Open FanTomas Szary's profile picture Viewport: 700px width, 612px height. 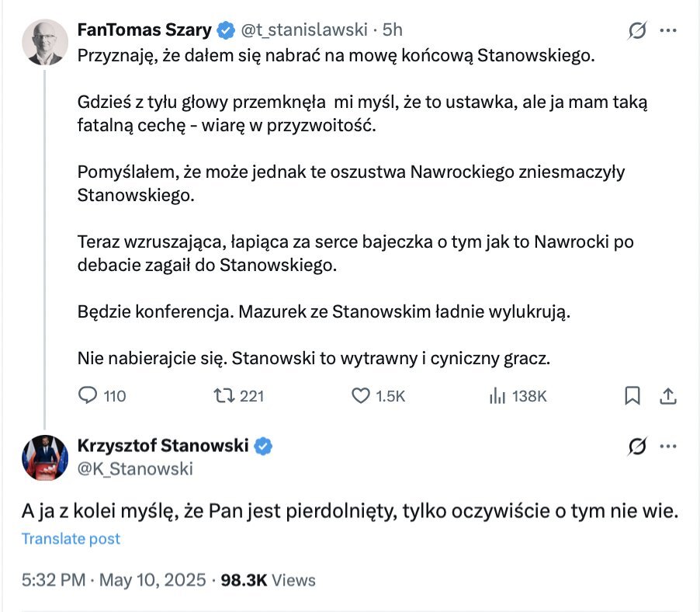tap(44, 42)
